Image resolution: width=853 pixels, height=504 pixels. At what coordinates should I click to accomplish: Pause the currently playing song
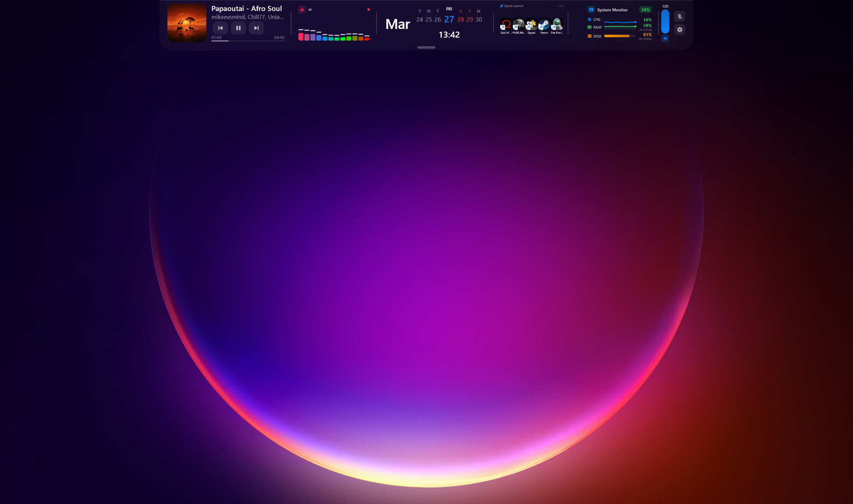(238, 28)
